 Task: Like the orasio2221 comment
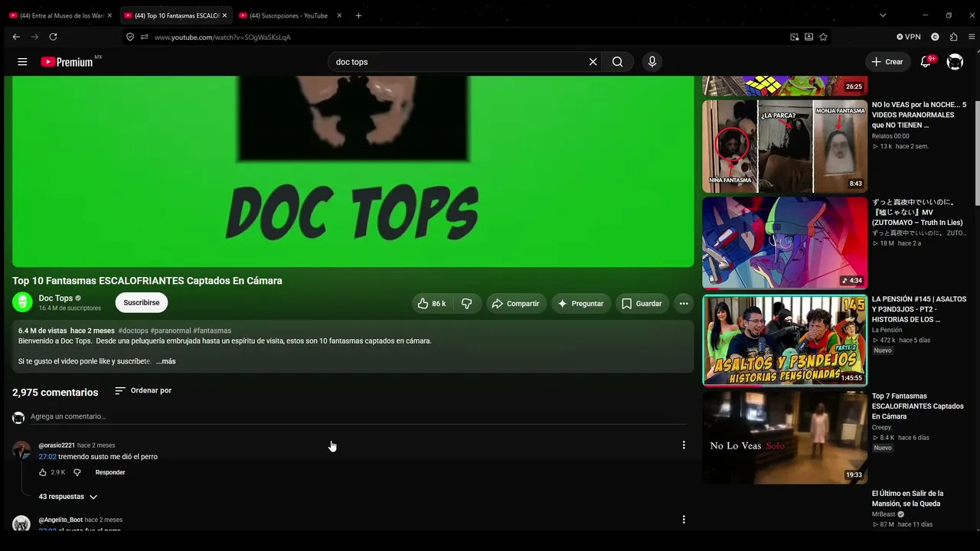click(43, 472)
